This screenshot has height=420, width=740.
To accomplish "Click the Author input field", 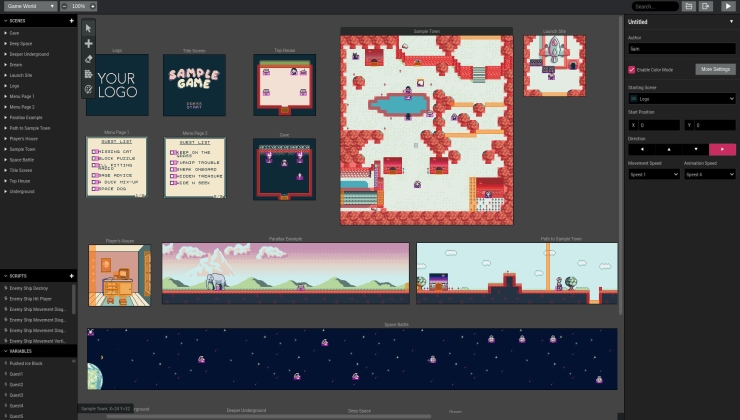I will pos(681,49).
